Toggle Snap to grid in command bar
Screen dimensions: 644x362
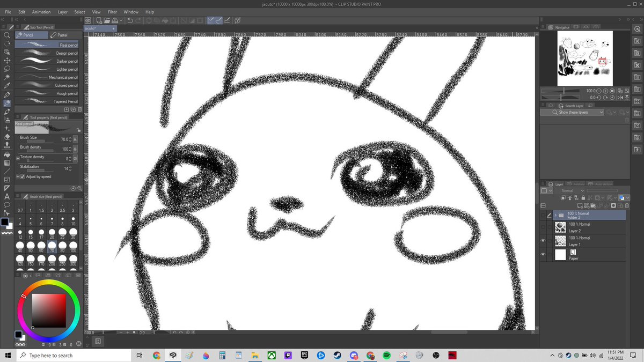[x=228, y=20]
